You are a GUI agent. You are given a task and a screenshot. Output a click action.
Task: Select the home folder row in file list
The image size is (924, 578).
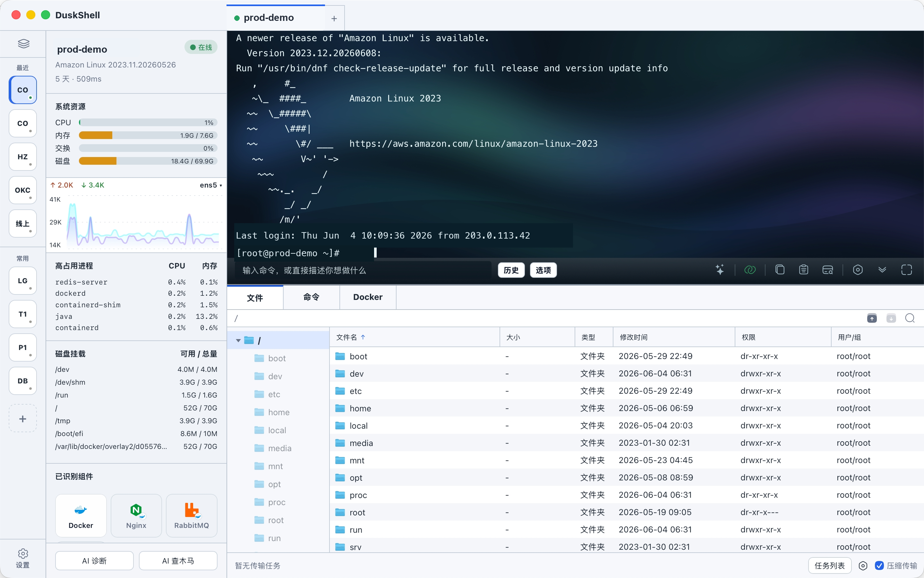(626, 408)
